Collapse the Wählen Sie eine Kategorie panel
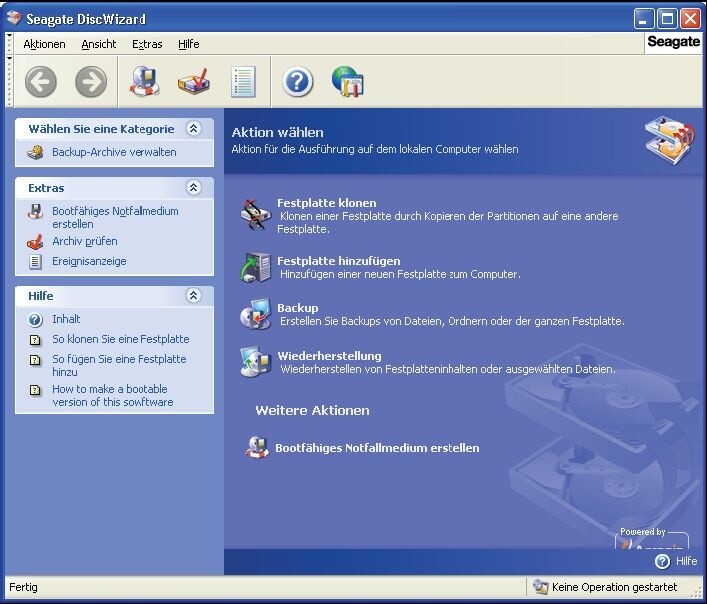Screen dimensions: 707x604 tap(193, 129)
